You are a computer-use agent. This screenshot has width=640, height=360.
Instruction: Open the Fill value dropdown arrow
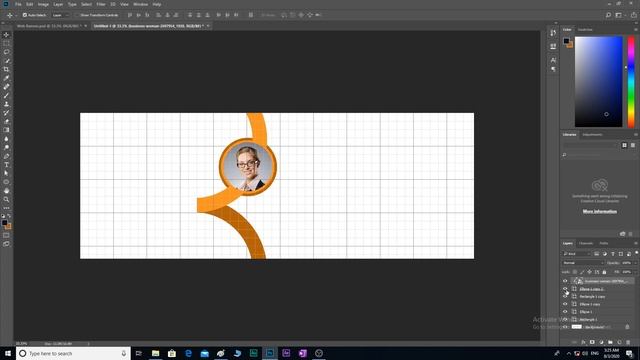point(636,272)
